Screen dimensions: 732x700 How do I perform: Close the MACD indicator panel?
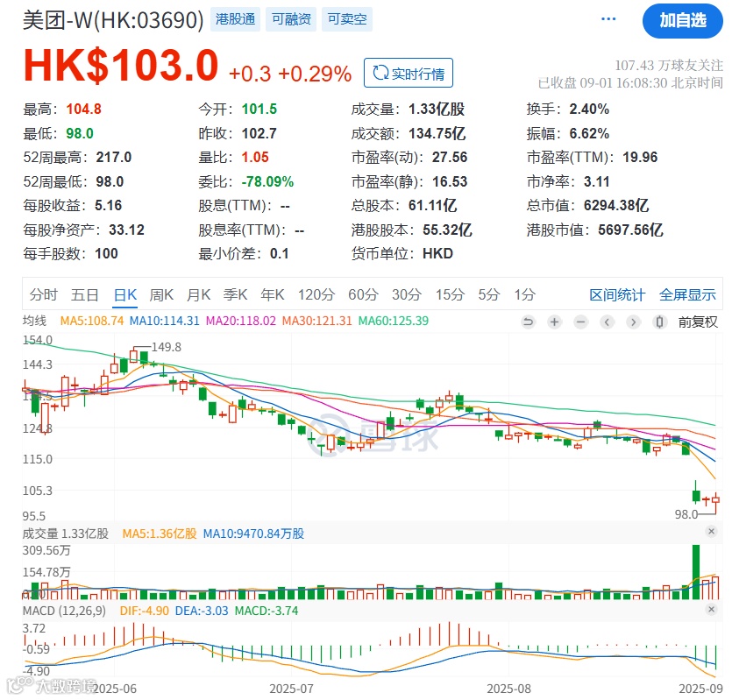point(712,609)
